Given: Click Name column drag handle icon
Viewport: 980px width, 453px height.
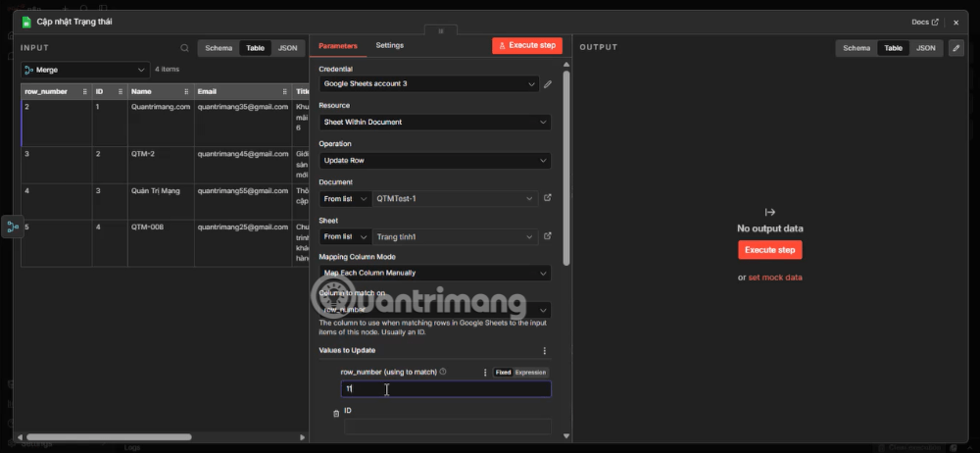Looking at the screenshot, I should coord(187,92).
